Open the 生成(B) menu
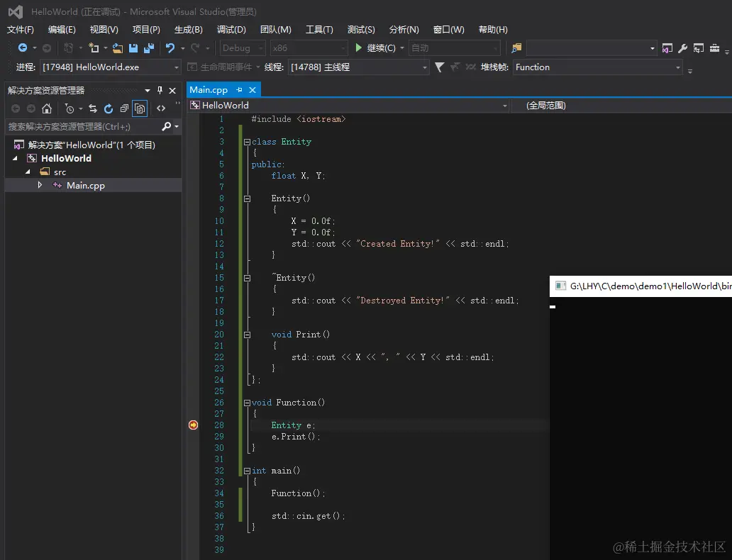Viewport: 732px width, 560px height. [x=188, y=30]
